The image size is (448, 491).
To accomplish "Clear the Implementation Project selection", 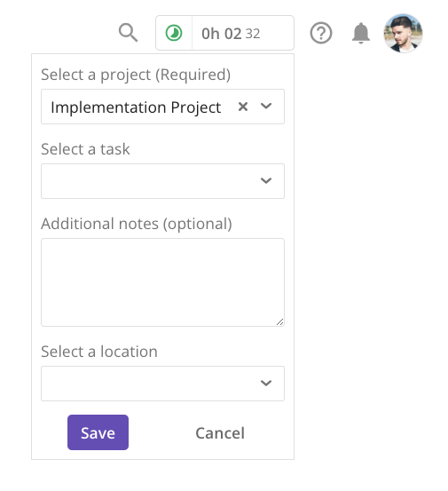I will 243,107.
